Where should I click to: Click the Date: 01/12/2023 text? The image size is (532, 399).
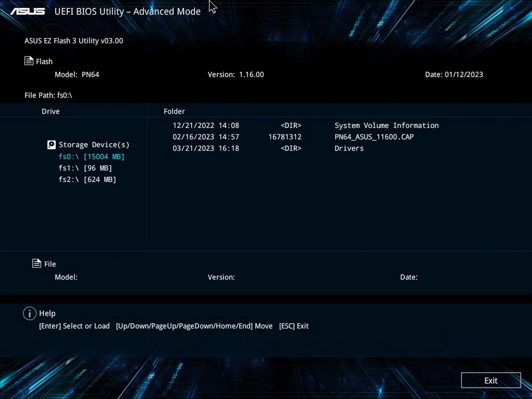[x=454, y=75]
